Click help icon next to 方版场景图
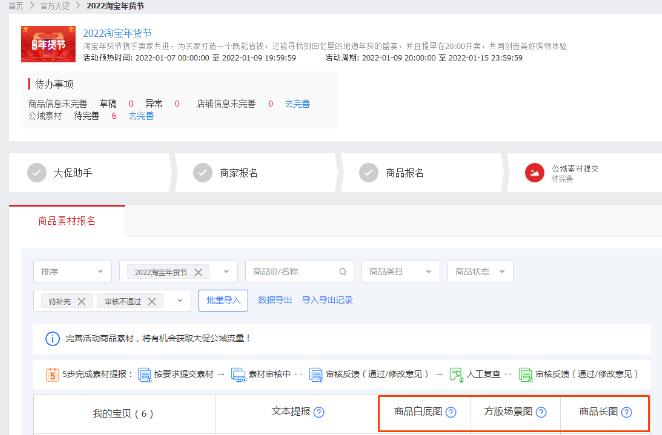The width and height of the screenshot is (662, 435). tap(541, 412)
